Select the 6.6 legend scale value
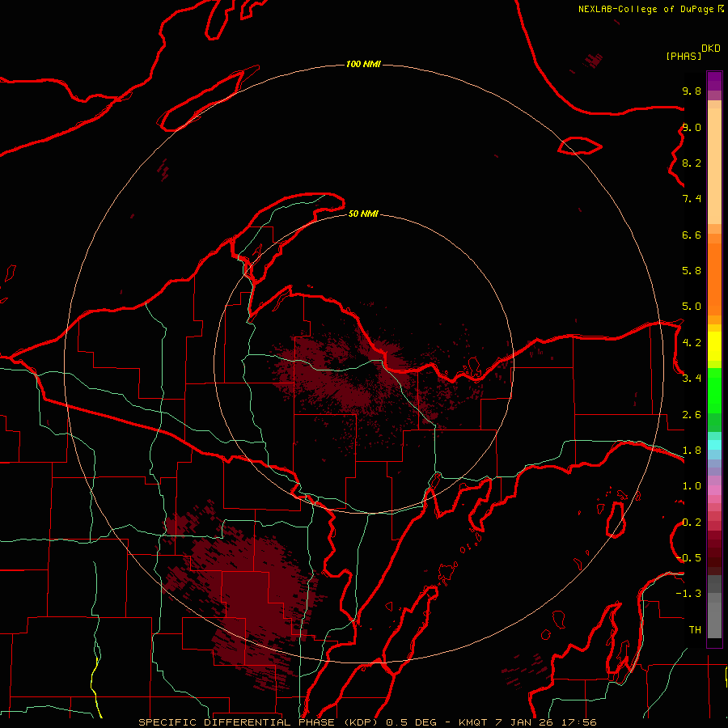 (692, 235)
